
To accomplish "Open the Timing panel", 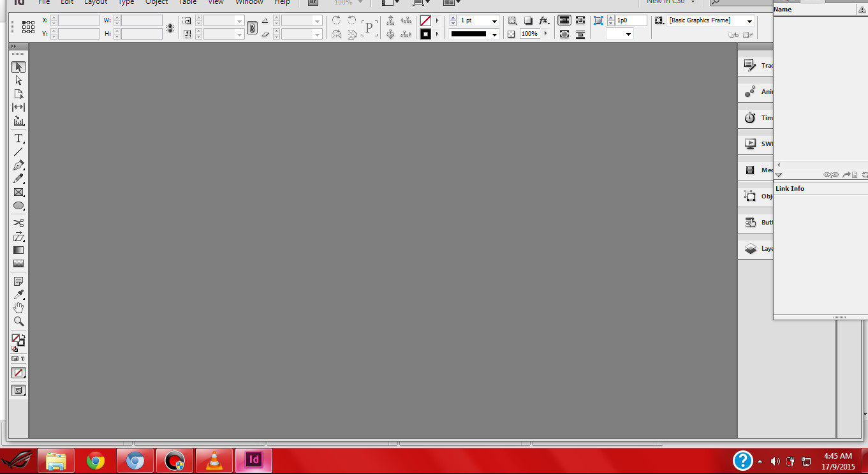I will click(754, 117).
